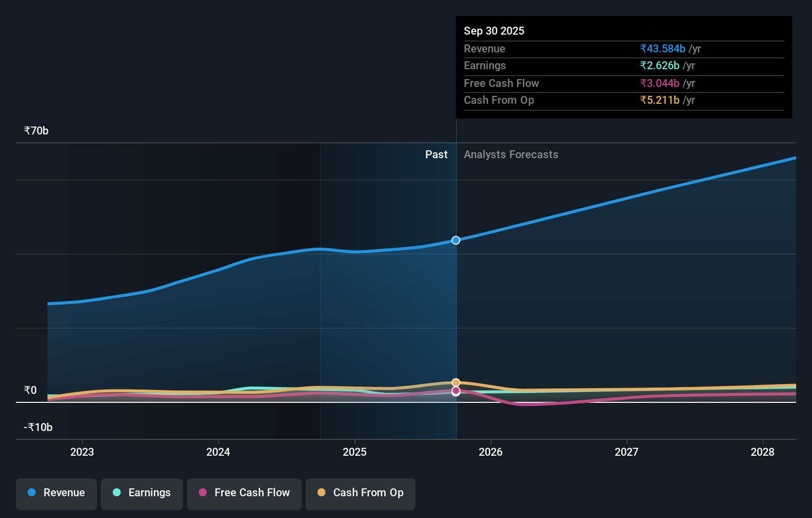Toggle the Revenue series visibility
The image size is (812, 518).
[56, 493]
